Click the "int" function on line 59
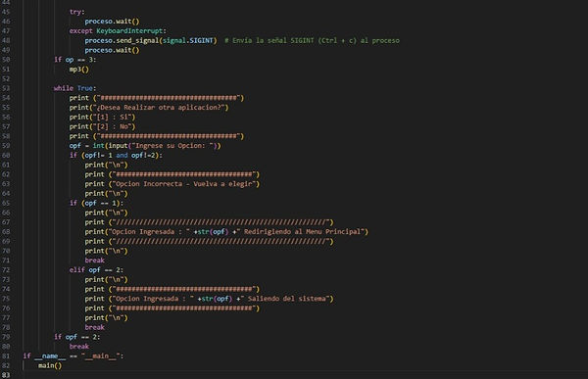588x379 pixels. [98, 146]
